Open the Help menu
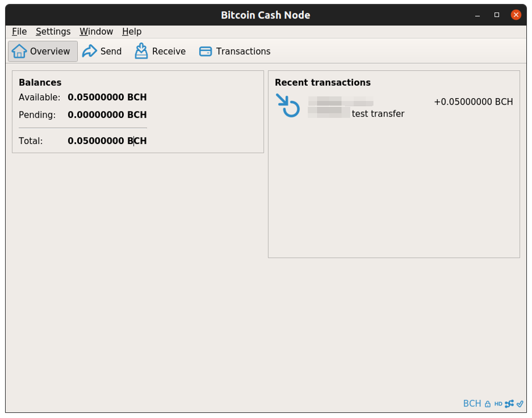This screenshot has width=532, height=418. pos(131,31)
